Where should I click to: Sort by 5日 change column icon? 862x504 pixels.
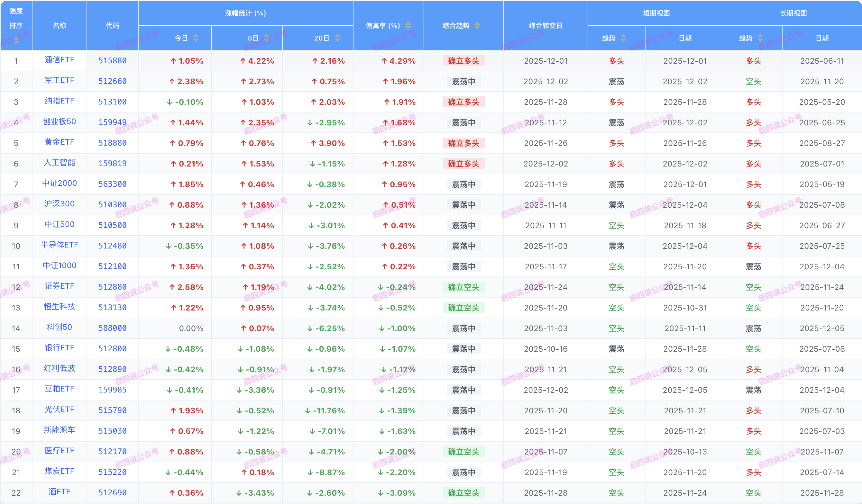267,38
